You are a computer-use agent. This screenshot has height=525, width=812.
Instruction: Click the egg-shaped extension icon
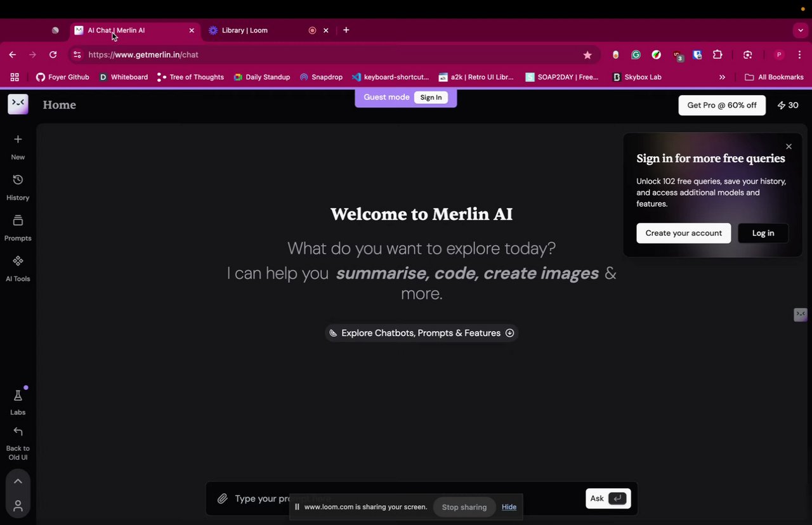pos(615,55)
